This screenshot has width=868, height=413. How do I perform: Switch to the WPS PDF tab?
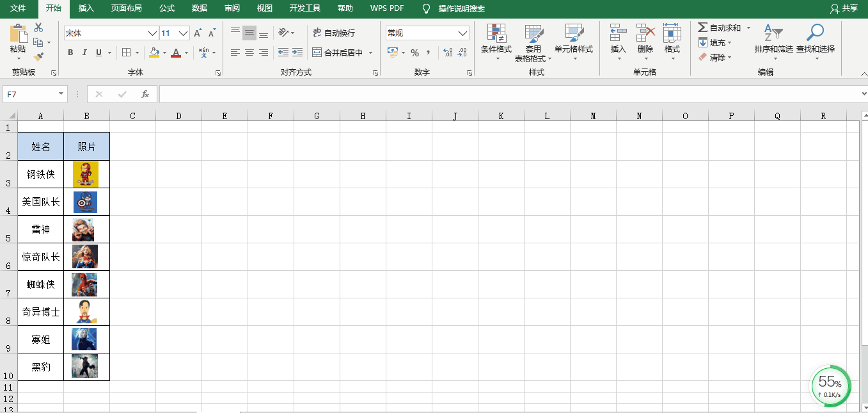(387, 8)
